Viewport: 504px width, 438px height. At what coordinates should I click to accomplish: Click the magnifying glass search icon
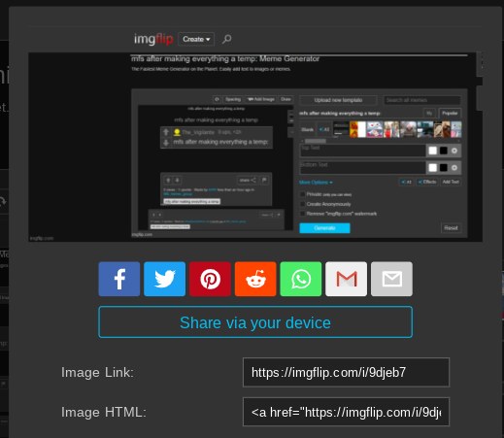click(x=226, y=39)
